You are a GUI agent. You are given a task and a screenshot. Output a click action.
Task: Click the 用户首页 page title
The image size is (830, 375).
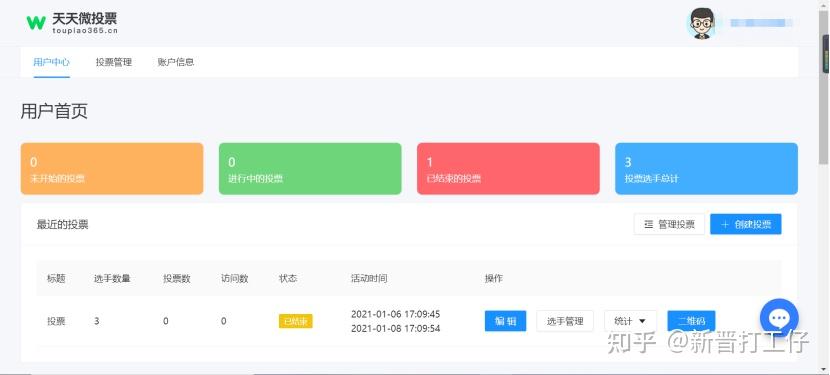point(54,112)
